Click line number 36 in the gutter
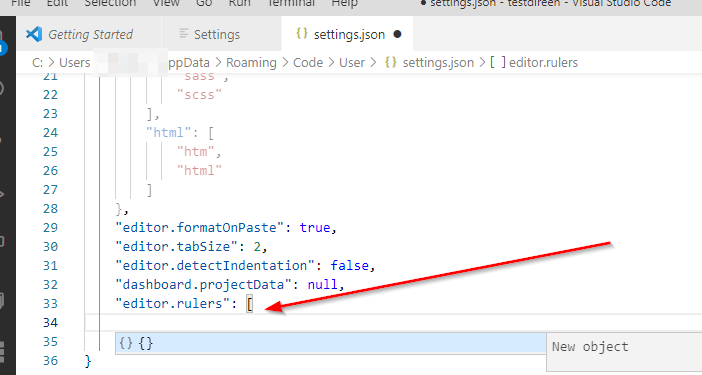Image resolution: width=702 pixels, height=375 pixels. 51,360
